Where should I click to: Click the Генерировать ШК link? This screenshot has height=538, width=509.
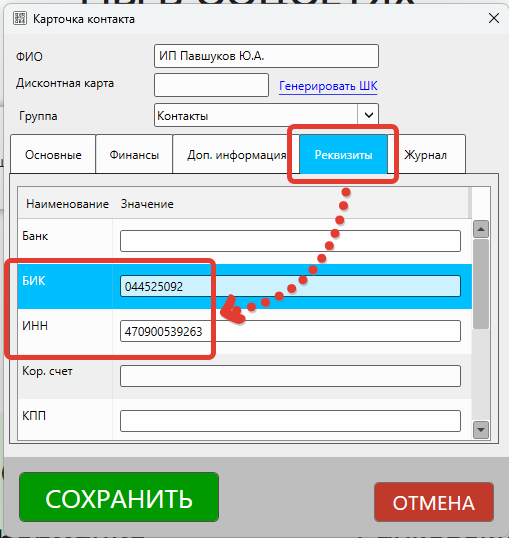coord(328,86)
